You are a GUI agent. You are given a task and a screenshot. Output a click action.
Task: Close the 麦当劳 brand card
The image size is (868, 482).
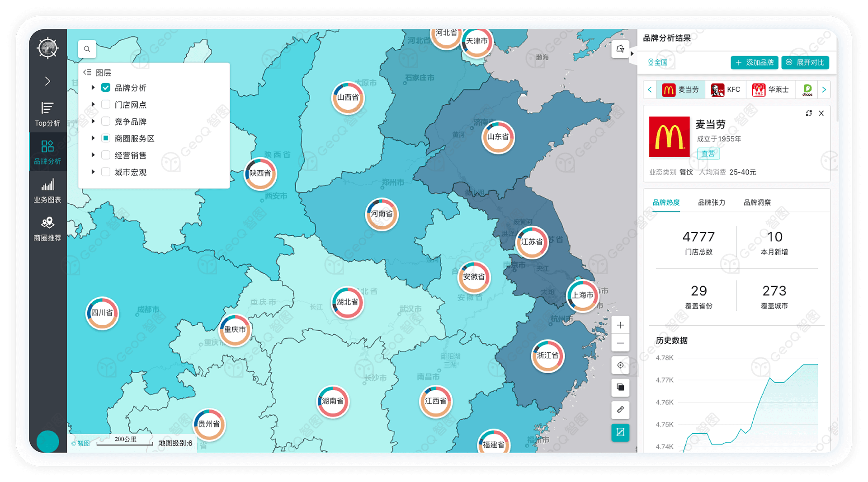coord(821,113)
